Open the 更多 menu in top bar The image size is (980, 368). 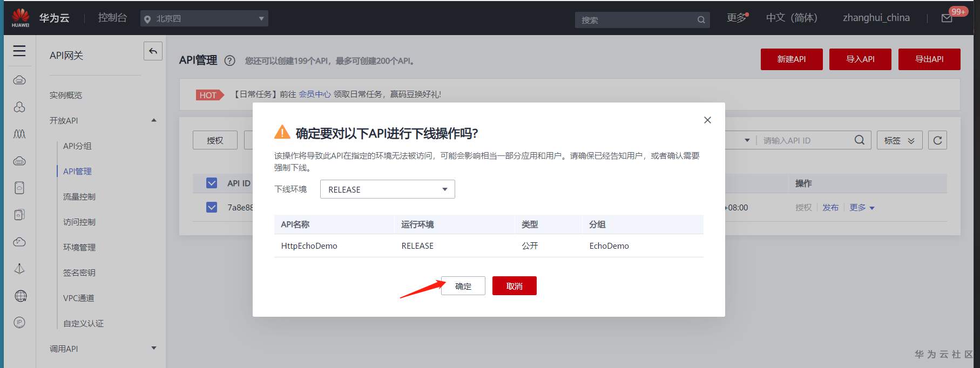point(736,18)
